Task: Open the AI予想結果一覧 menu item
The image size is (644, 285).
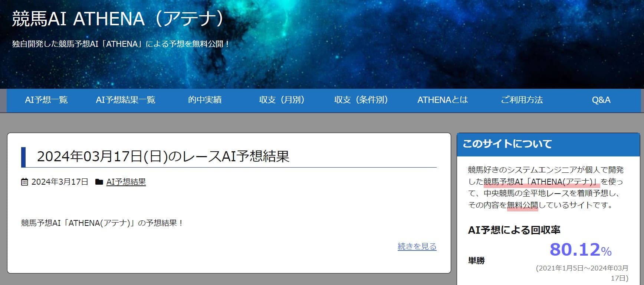Action: pos(125,100)
